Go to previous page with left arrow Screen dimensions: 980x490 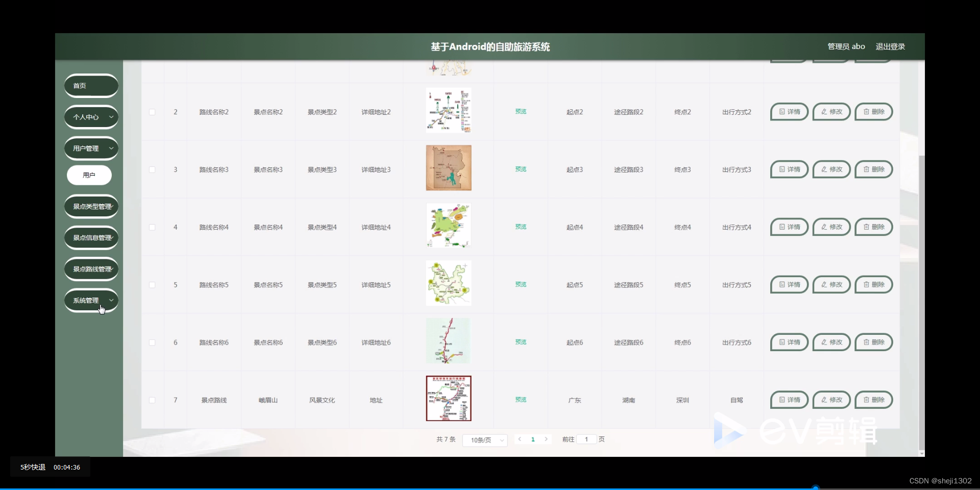point(520,439)
